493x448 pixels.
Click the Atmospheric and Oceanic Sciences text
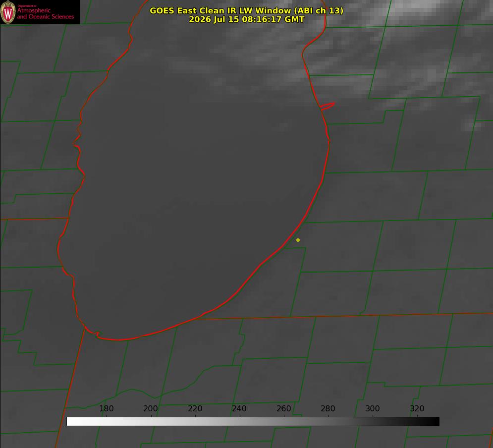tap(45, 13)
